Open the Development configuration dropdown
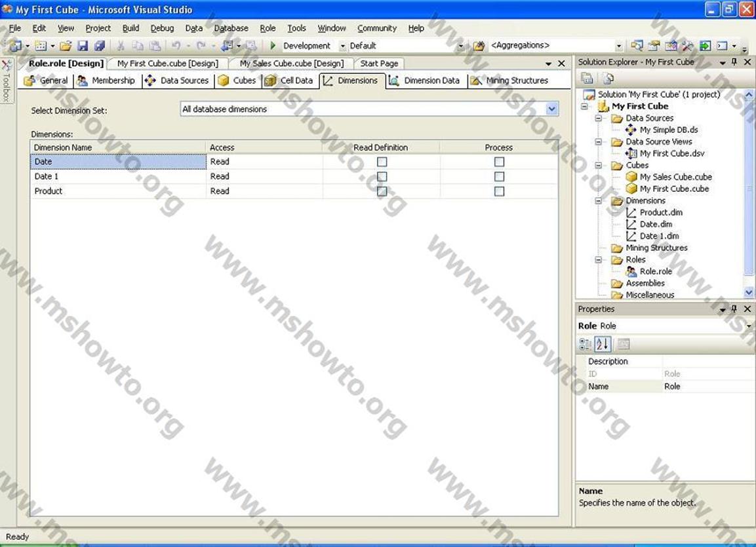 pos(343,47)
